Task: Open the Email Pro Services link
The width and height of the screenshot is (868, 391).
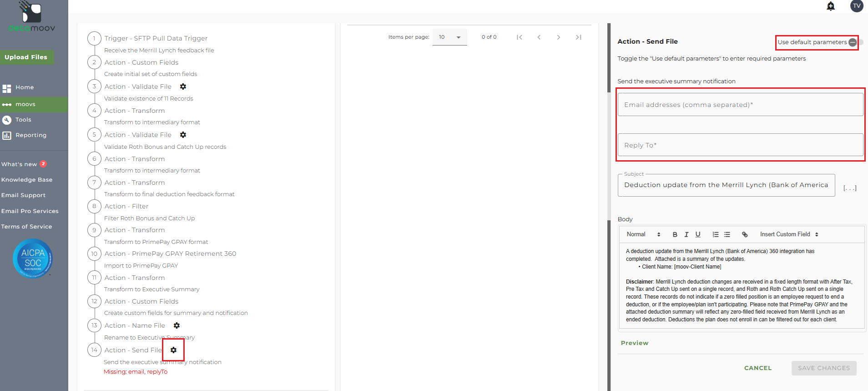Action: [30, 211]
